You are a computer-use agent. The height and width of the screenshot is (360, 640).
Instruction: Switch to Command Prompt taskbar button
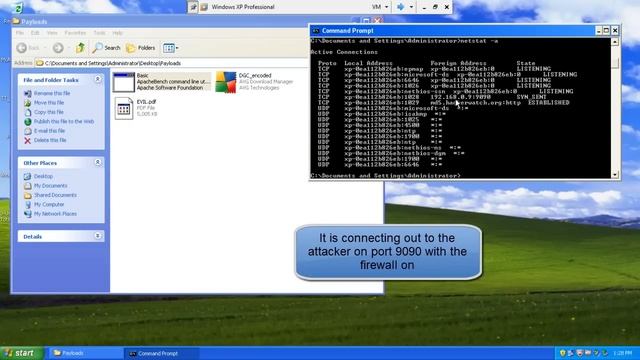coord(161,353)
